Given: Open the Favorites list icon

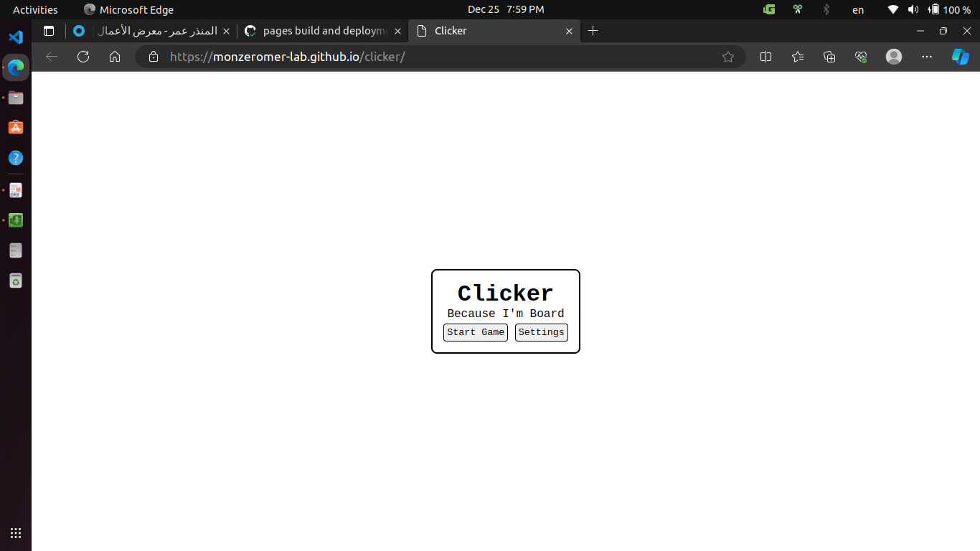Looking at the screenshot, I should [x=798, y=57].
